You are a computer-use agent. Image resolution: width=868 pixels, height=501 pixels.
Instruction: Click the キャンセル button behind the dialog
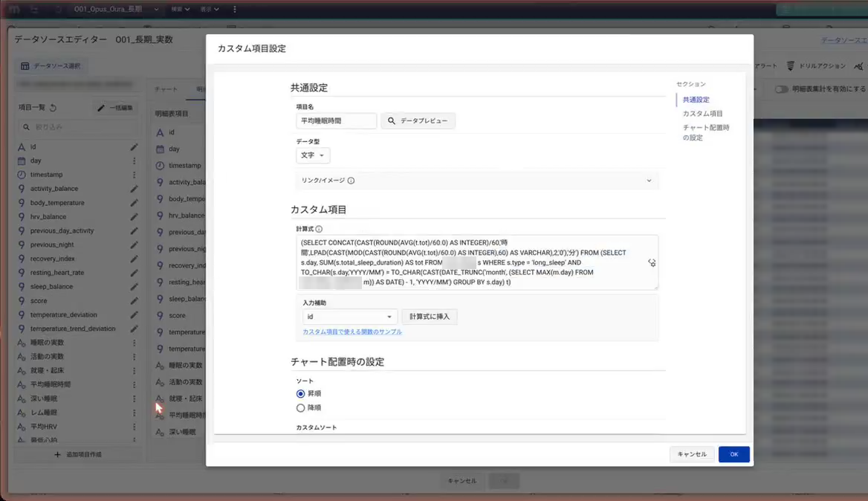click(461, 481)
